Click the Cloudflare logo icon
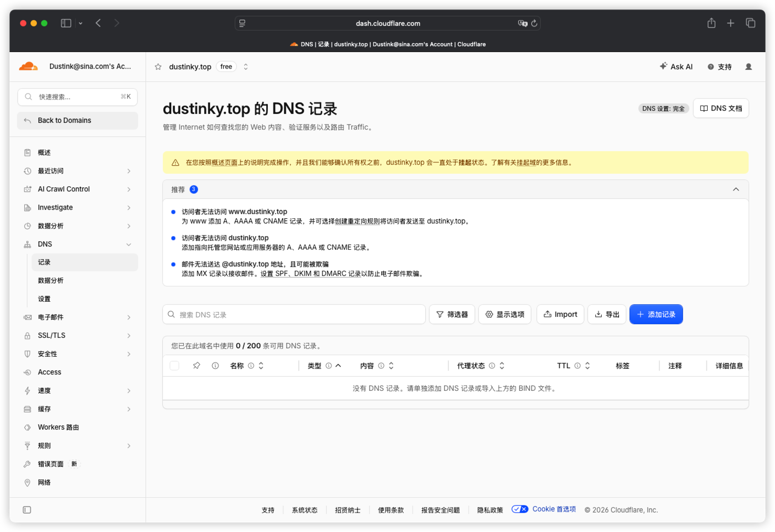 (x=28, y=66)
